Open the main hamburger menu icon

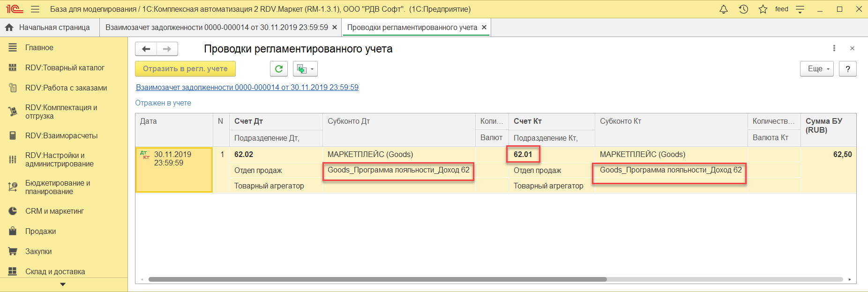(x=35, y=9)
